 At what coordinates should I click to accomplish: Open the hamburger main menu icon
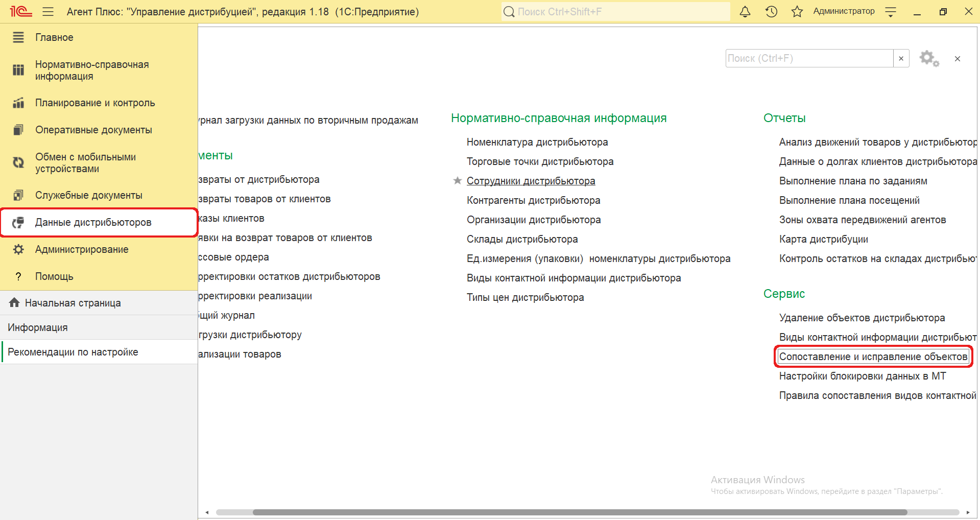(x=48, y=12)
